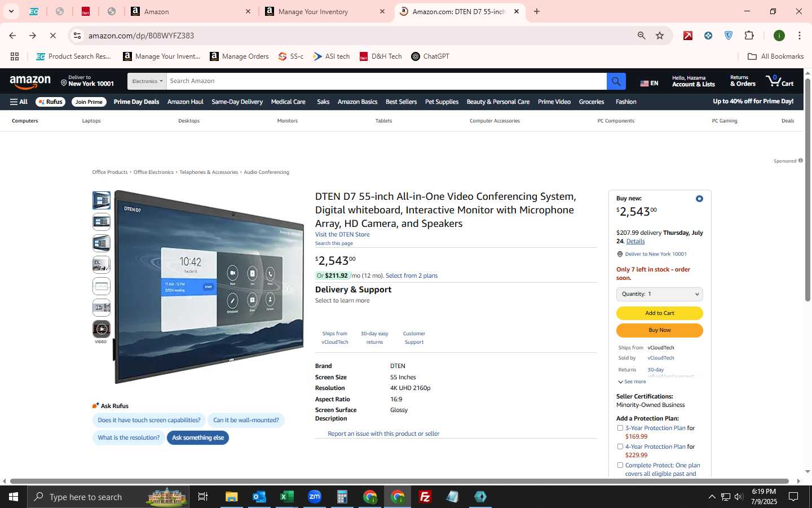Open PC Components category
Viewport: 812px width, 508px height.
[x=616, y=121]
